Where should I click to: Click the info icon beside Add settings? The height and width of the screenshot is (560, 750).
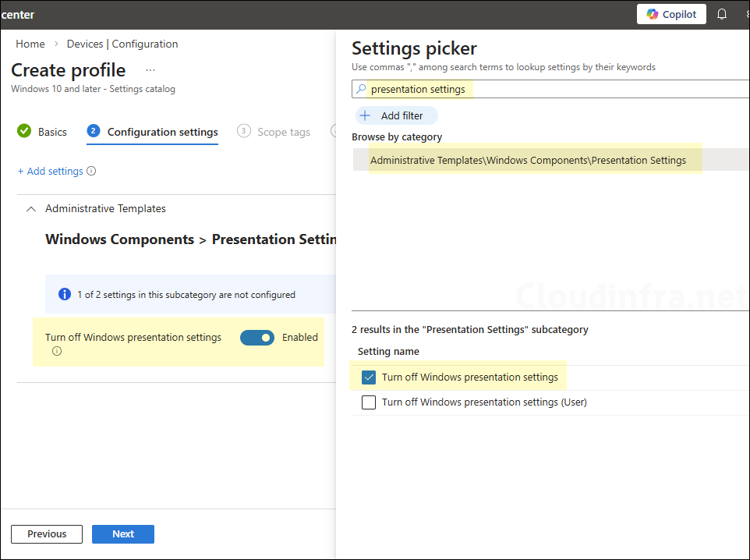pyautogui.click(x=91, y=171)
